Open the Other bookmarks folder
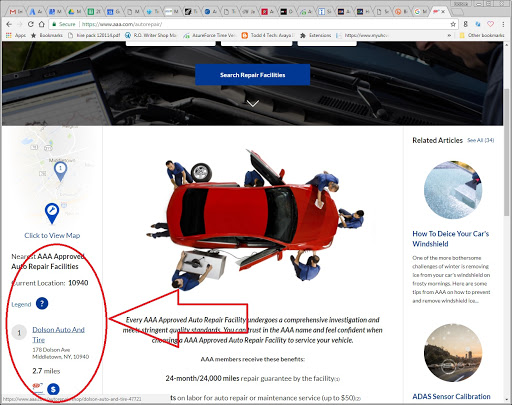This screenshot has height=405, width=512. (x=482, y=35)
